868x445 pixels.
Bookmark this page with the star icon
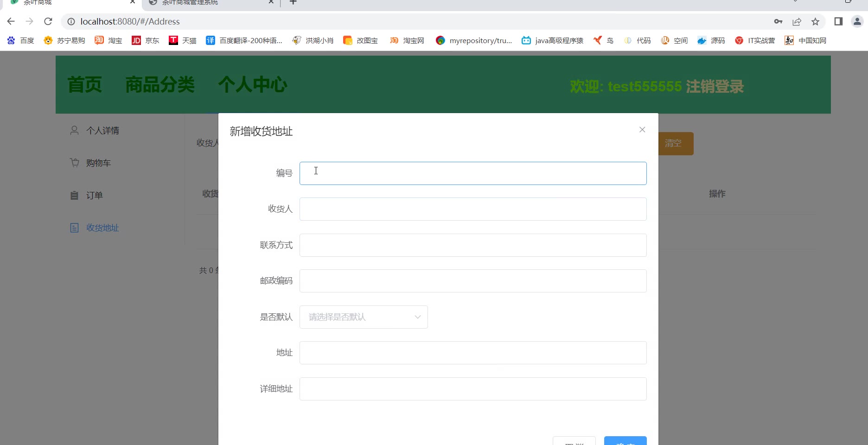(815, 21)
